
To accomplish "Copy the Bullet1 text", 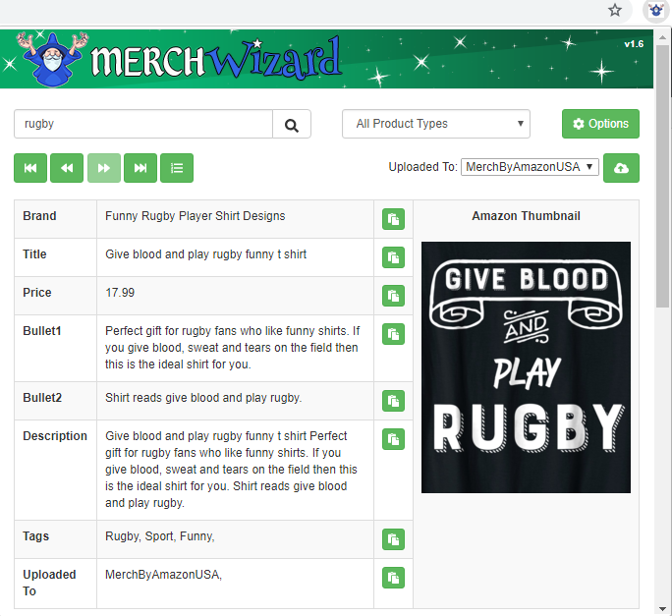I will pyautogui.click(x=393, y=334).
